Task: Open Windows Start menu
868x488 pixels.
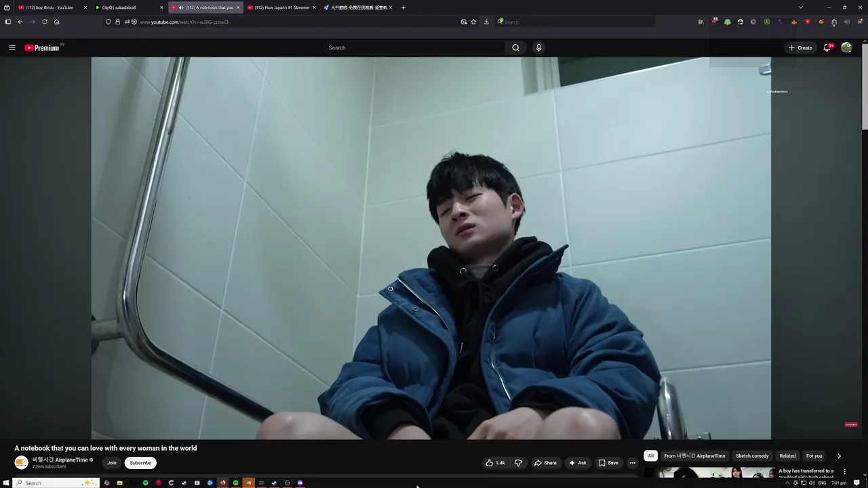Action: click(x=6, y=483)
